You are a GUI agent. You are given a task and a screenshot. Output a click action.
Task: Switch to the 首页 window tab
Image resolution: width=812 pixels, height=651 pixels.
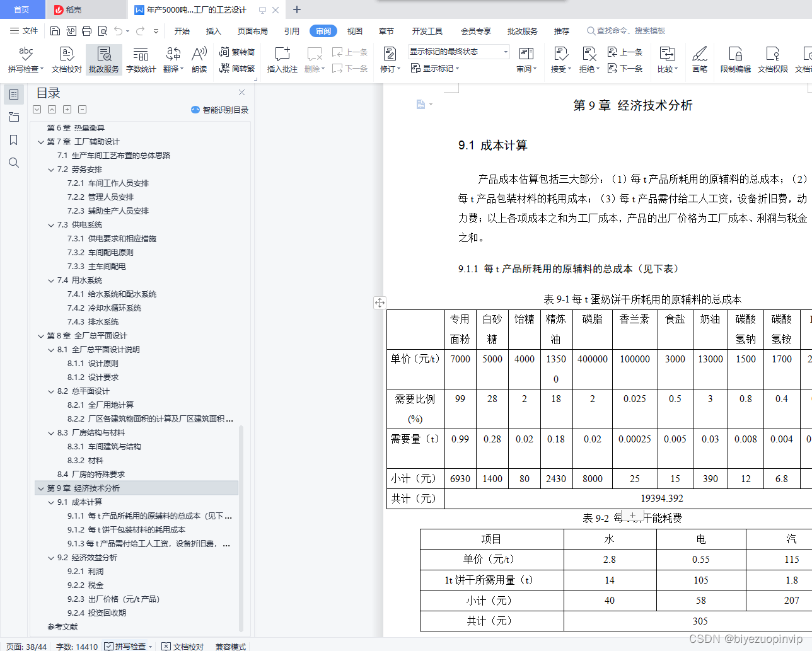(22, 9)
